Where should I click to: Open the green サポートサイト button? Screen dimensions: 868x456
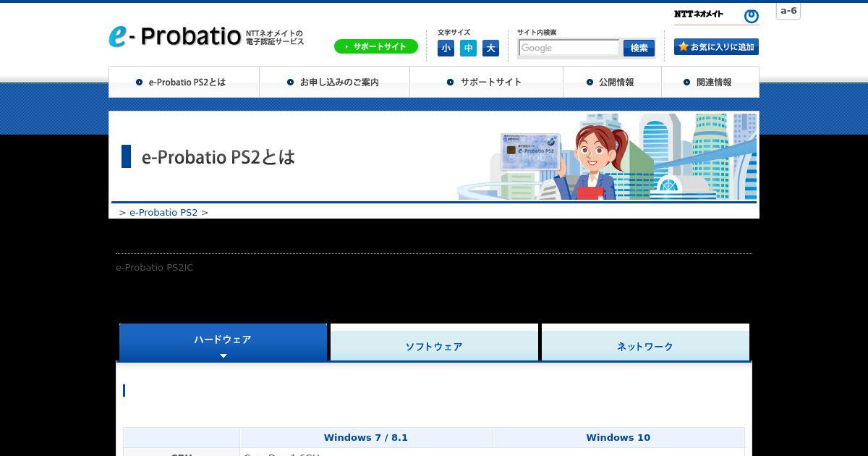pyautogui.click(x=376, y=46)
